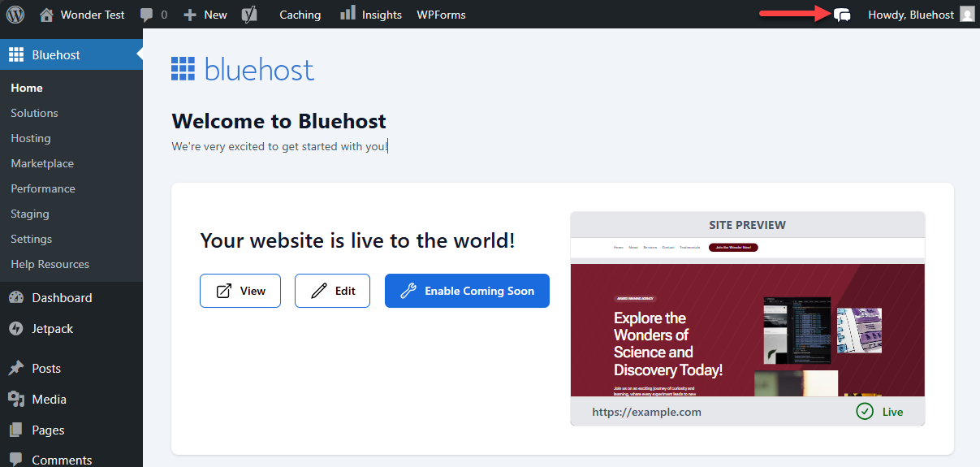Click the user avatar next to Howdy, Bluehost

(966, 15)
